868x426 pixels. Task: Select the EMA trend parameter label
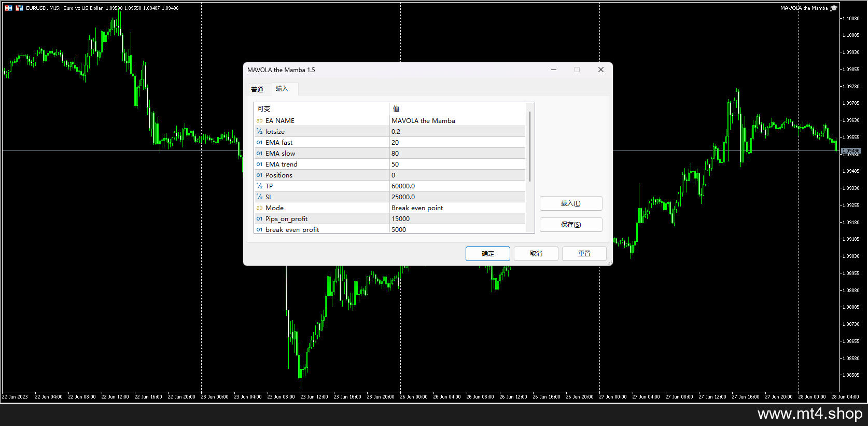[282, 164]
